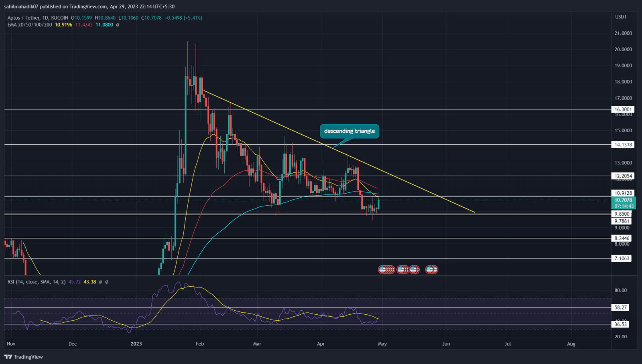Image resolution: width=642 pixels, height=364 pixels.
Task: Click the high price value H10.8640
Action: point(105,18)
